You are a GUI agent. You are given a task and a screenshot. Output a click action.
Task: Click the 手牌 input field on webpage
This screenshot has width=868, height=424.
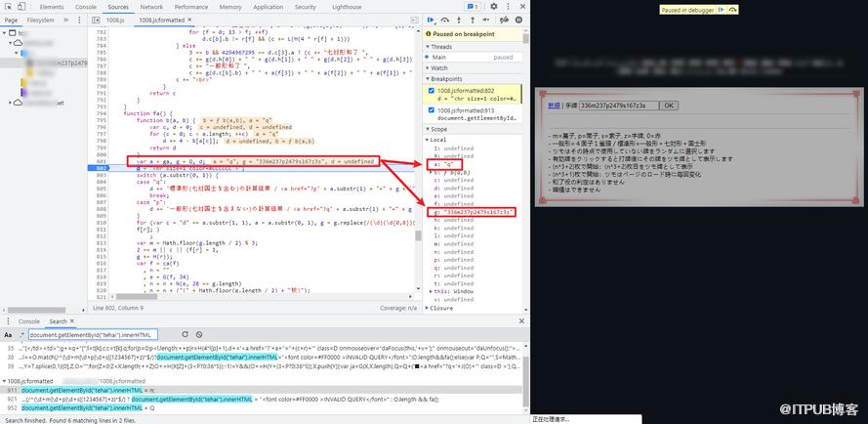point(619,106)
